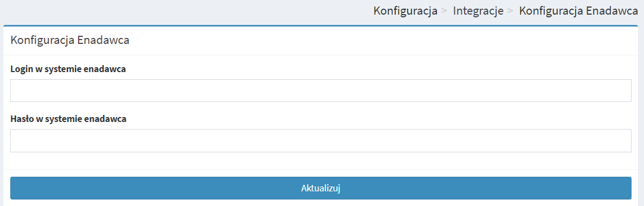
Task: Focus the Hasło w systemie enadawca field
Action: (321, 141)
